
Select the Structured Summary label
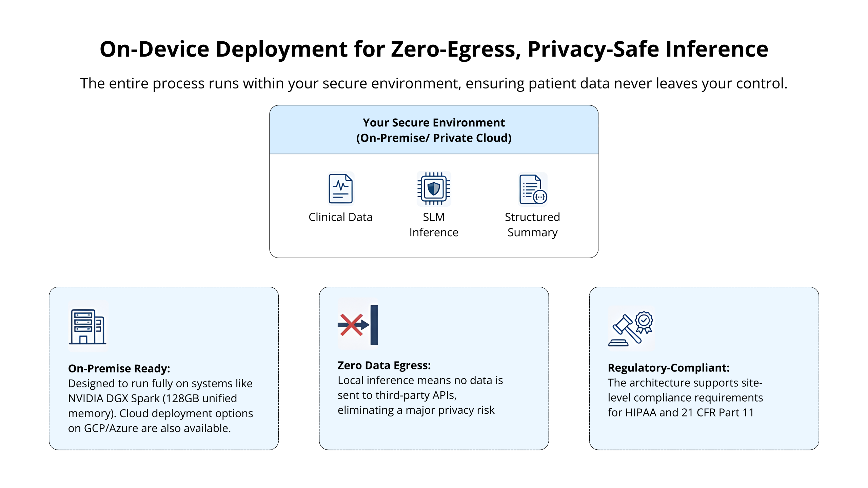point(532,224)
